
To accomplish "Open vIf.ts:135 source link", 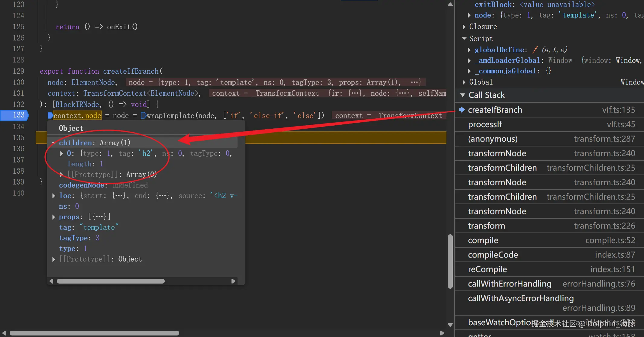I will (x=619, y=110).
